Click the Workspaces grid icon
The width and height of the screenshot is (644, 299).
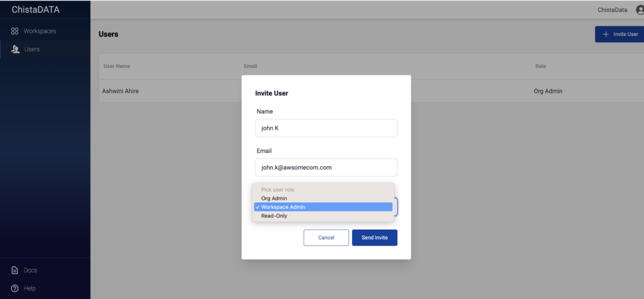(x=15, y=31)
